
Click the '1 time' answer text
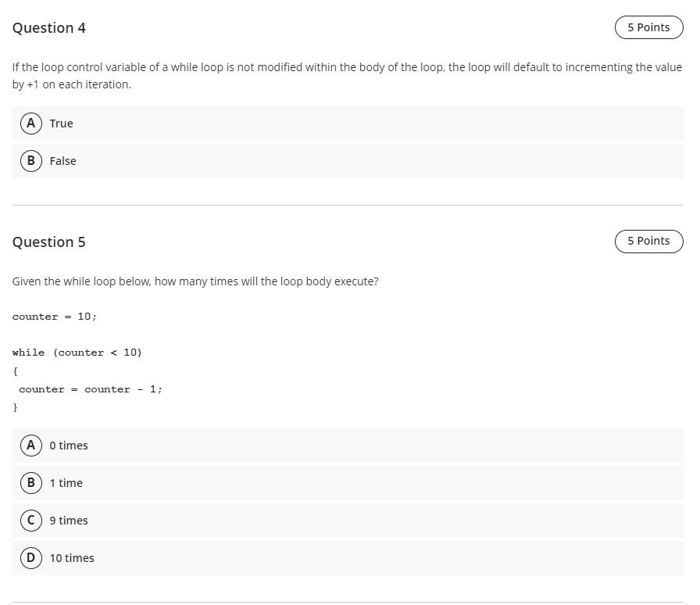(66, 483)
